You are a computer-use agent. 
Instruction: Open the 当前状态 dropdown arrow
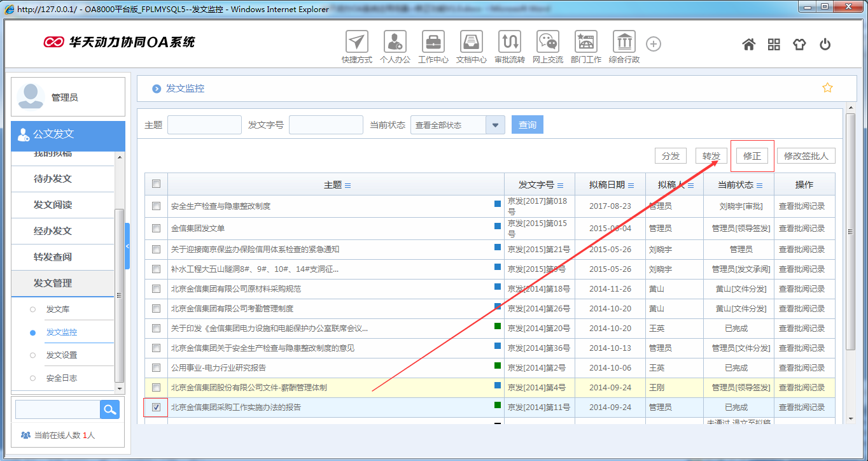coord(494,125)
